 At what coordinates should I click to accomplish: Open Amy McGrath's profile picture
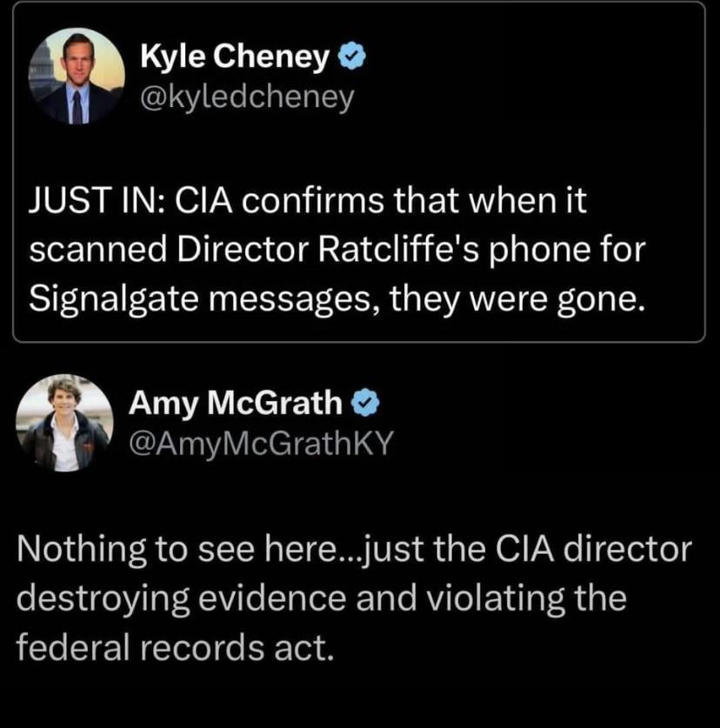pos(63,424)
